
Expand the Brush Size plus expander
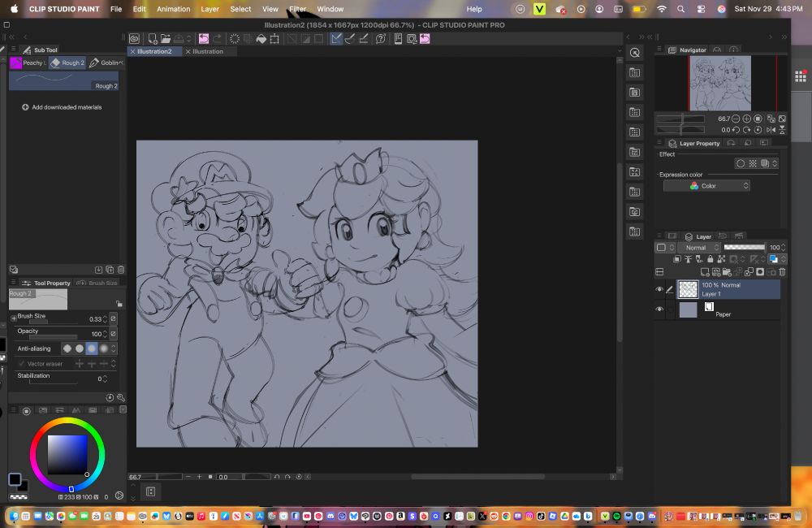point(14,318)
